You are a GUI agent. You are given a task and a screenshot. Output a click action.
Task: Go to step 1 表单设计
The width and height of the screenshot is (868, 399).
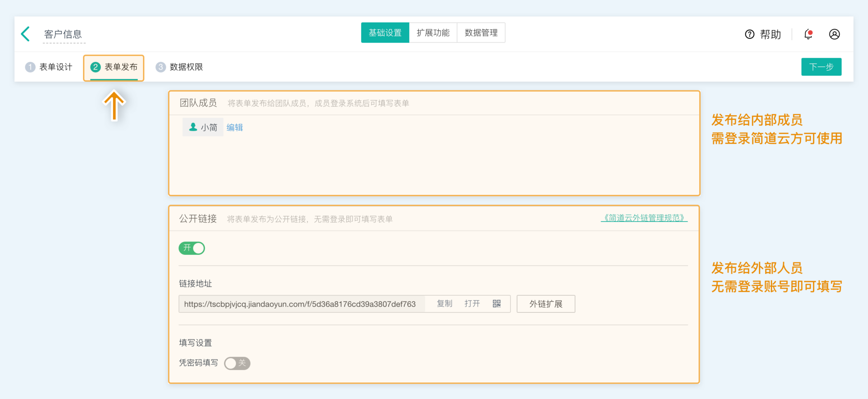[49, 67]
